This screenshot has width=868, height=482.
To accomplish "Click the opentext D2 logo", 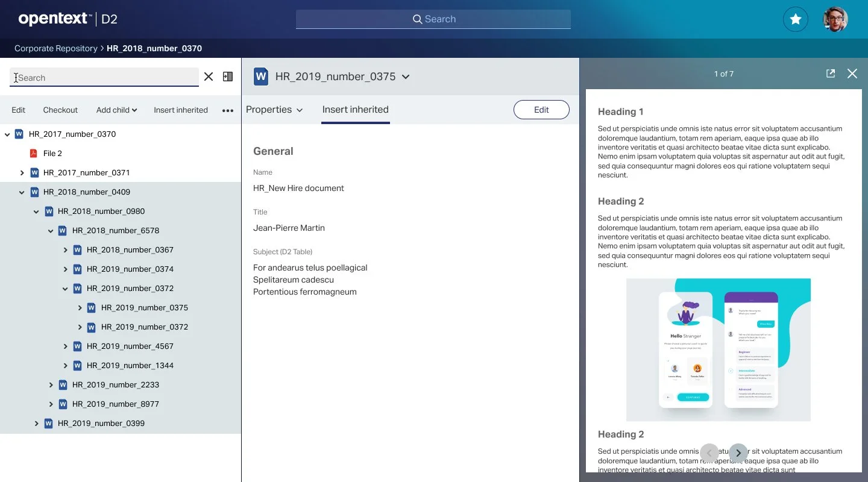I will coord(68,19).
